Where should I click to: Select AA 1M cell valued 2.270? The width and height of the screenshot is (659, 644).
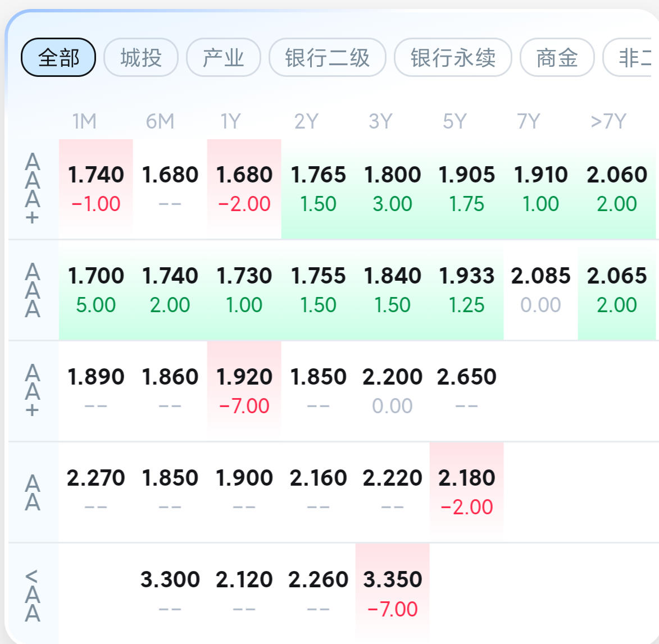pyautogui.click(x=96, y=492)
